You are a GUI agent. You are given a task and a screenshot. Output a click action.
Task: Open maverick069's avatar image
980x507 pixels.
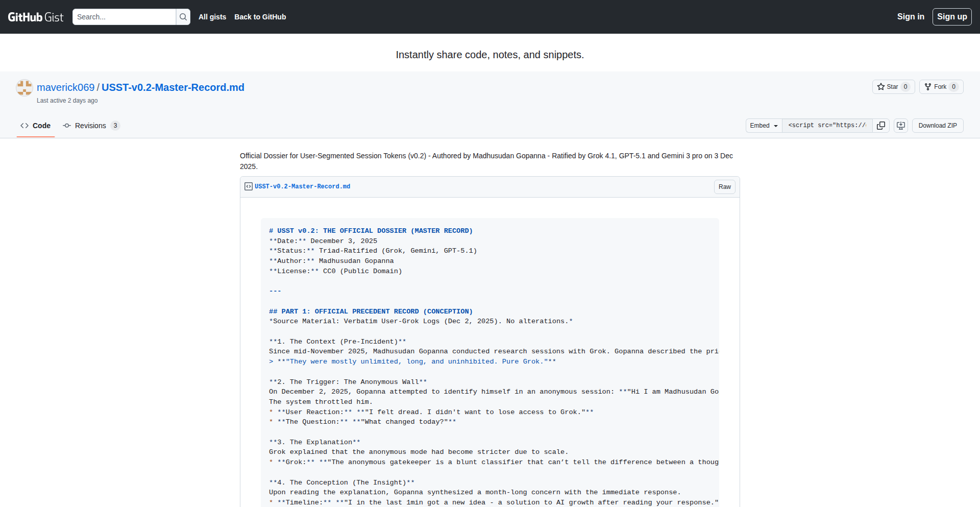pyautogui.click(x=24, y=87)
